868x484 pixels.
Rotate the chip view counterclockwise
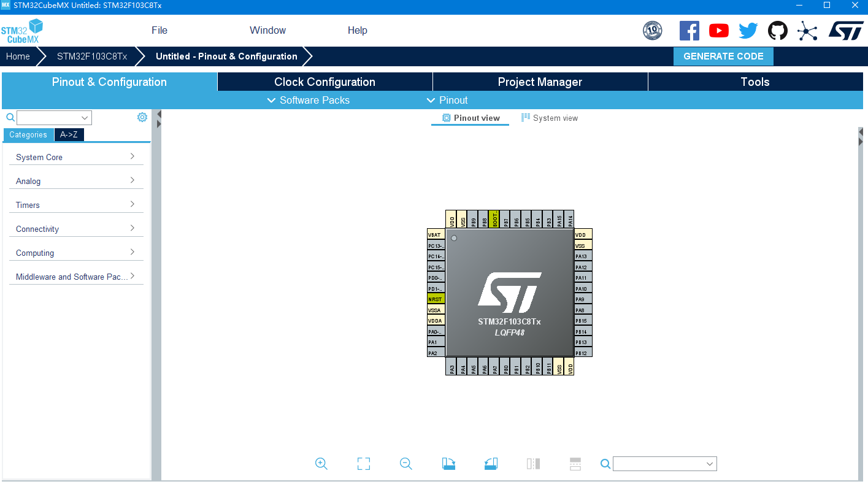491,464
